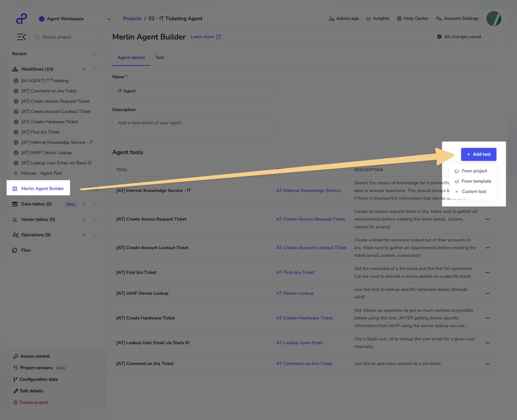Click the Add tool button
Image resolution: width=517 pixels, height=420 pixels.
(x=478, y=154)
